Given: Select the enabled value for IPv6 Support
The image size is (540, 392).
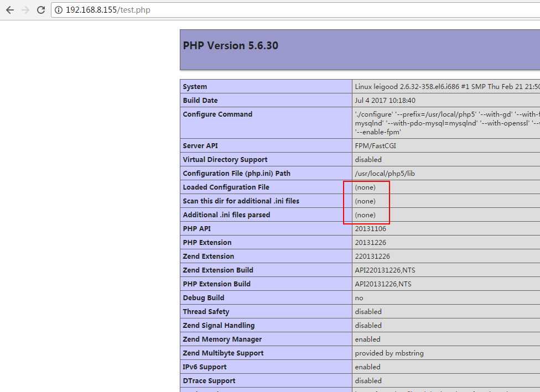Looking at the screenshot, I should coord(367,367).
